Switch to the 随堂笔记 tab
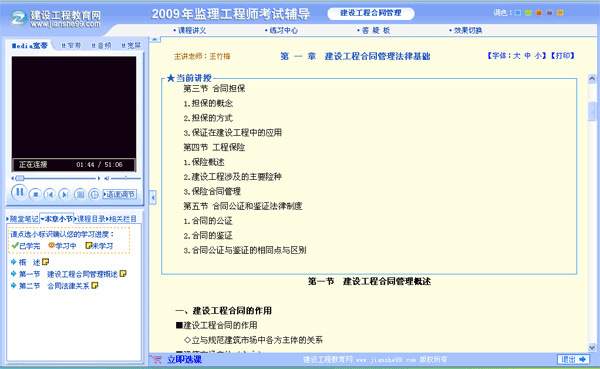 (22, 219)
